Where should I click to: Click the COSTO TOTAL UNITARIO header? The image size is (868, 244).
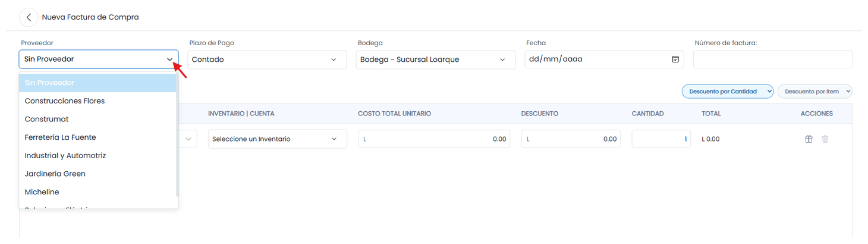point(394,114)
